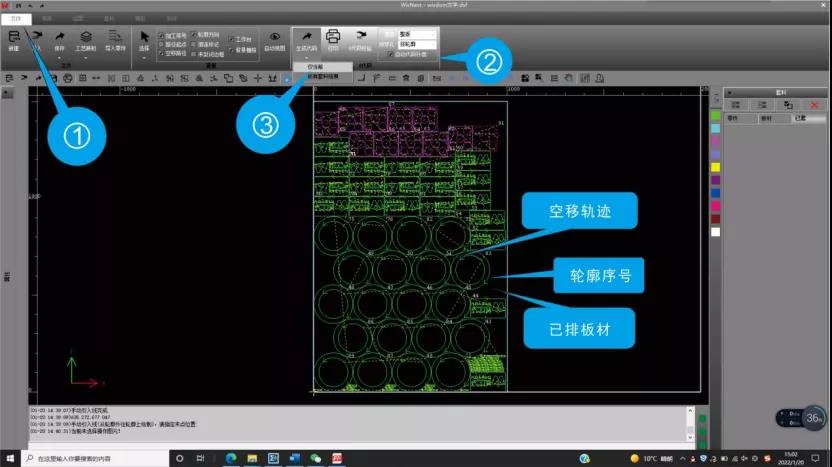Click the first list-view icon in right panel

(736, 105)
